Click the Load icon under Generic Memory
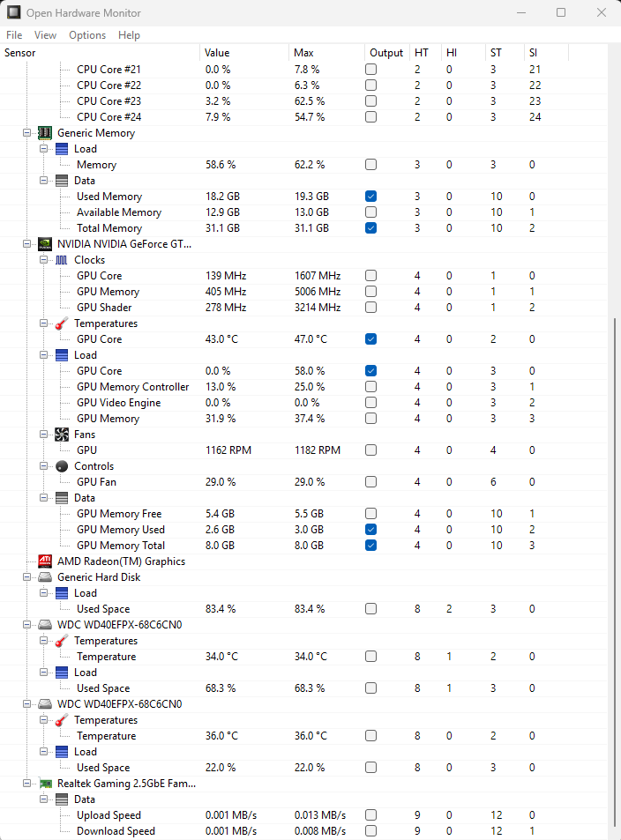 click(x=62, y=149)
